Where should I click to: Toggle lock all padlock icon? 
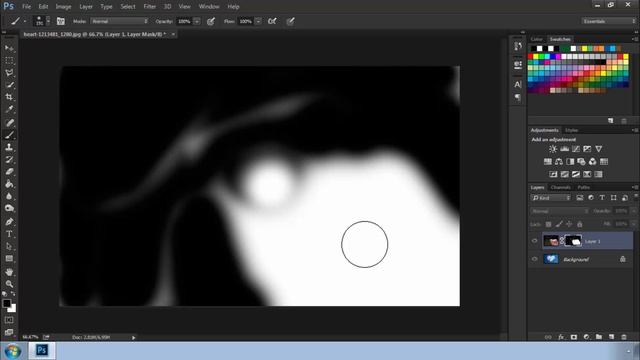click(x=580, y=224)
